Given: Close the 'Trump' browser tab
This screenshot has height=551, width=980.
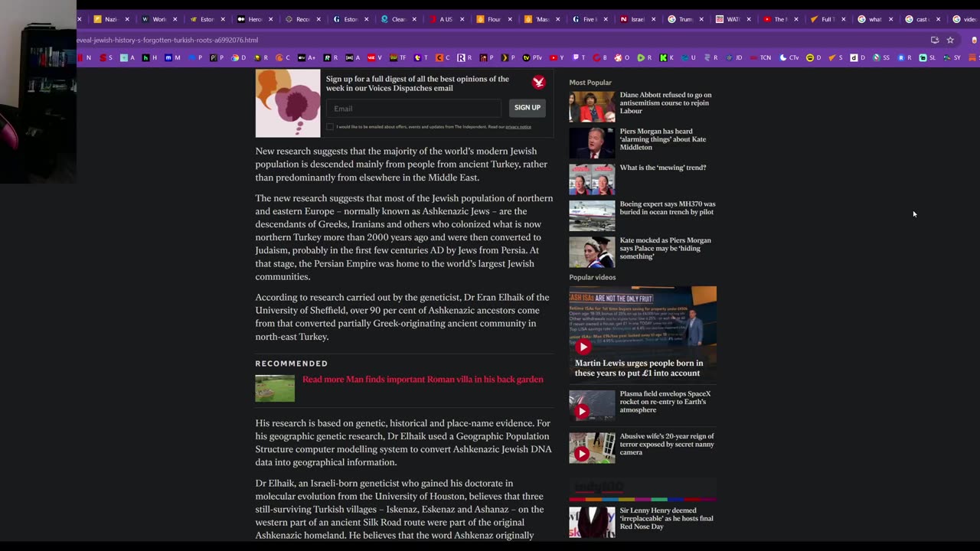Looking at the screenshot, I should coord(700,19).
